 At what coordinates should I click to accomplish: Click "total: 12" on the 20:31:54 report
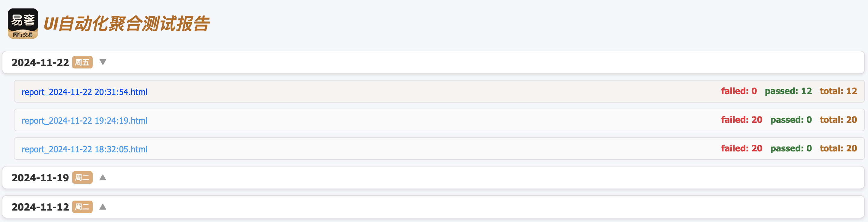(838, 91)
